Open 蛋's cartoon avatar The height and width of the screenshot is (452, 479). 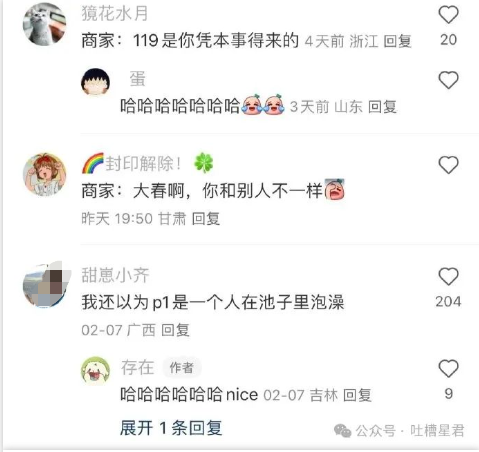pos(96,82)
